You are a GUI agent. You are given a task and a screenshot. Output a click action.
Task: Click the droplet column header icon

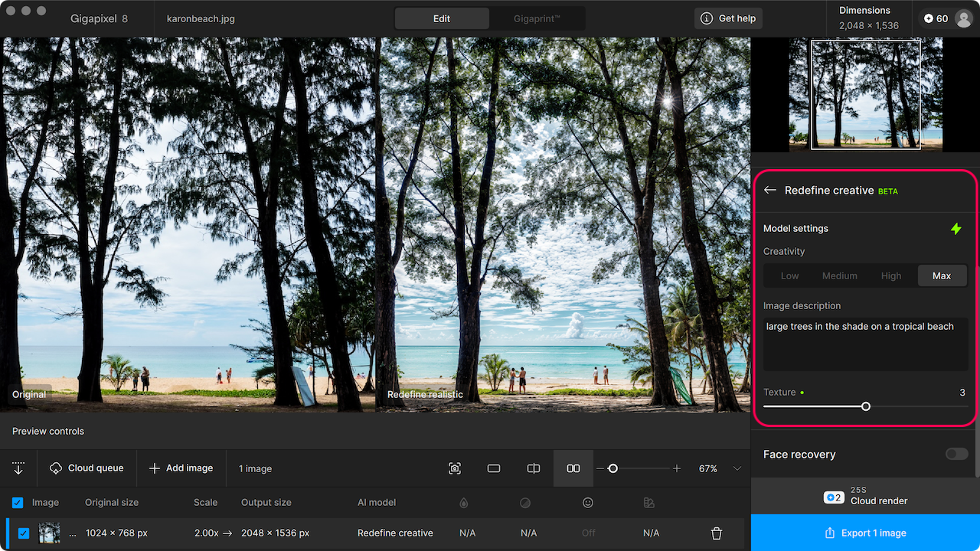464,503
